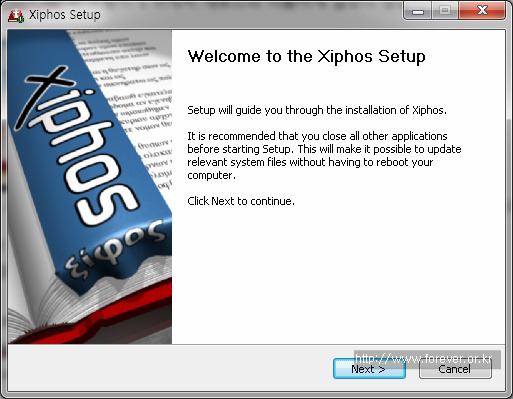
Task: Minimize the Xiphos Setup window
Action: pos(417,11)
